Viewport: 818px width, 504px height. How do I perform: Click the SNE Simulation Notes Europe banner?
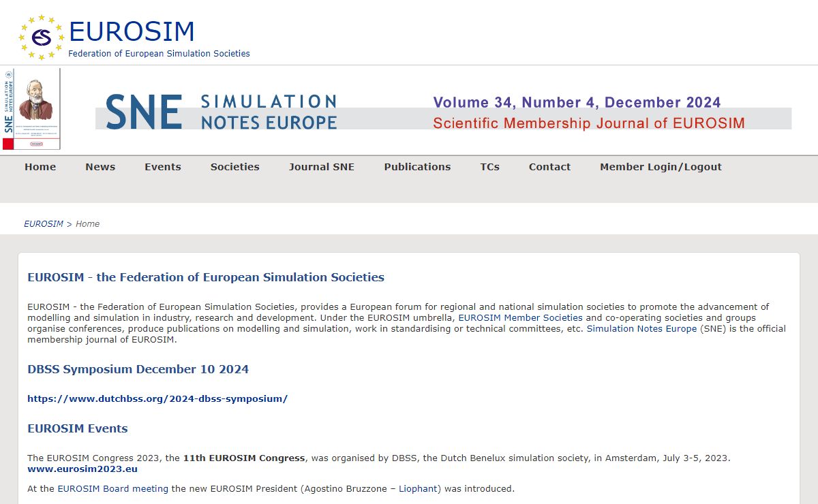tap(443, 112)
